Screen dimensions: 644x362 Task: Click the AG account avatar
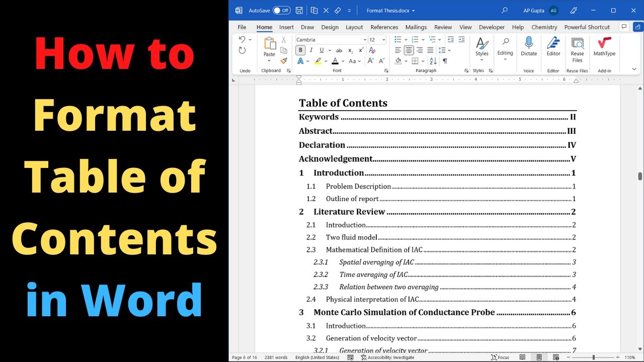pyautogui.click(x=554, y=11)
